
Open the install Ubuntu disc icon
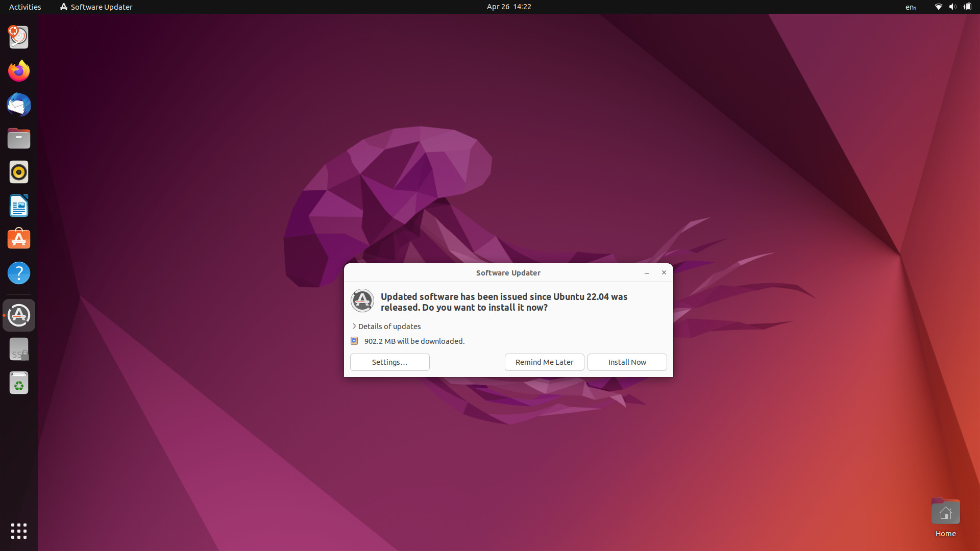click(19, 37)
